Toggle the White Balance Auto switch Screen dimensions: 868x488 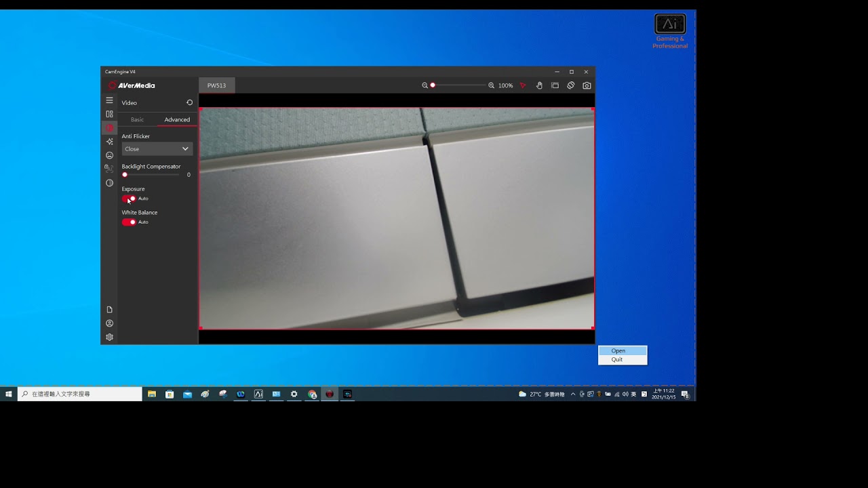coord(129,222)
